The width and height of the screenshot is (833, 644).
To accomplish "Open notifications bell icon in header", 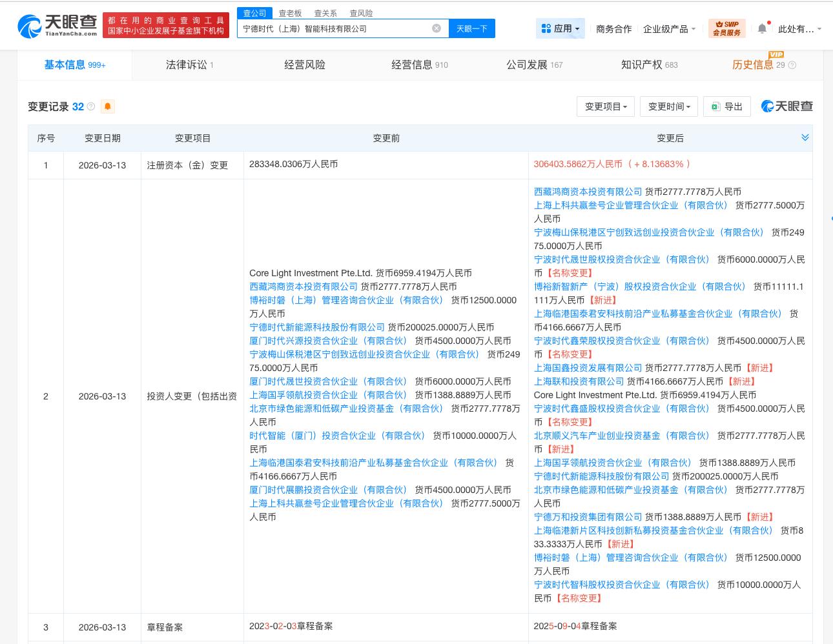I will (762, 28).
